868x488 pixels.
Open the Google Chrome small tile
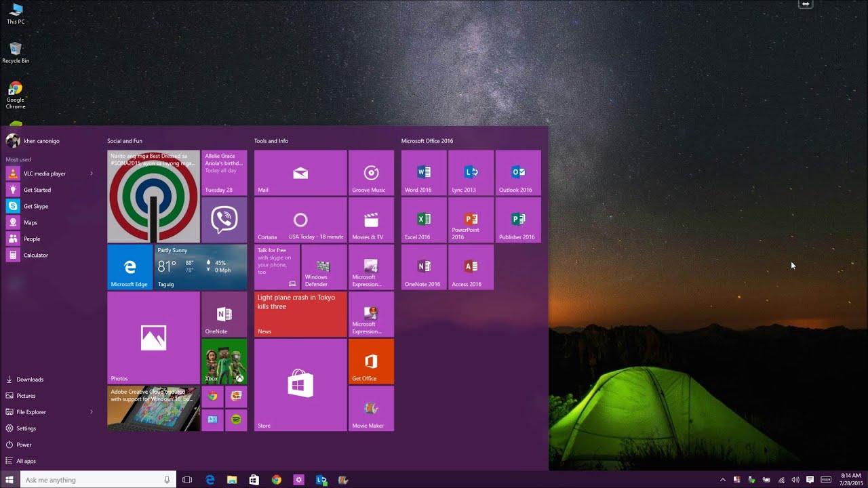point(212,396)
